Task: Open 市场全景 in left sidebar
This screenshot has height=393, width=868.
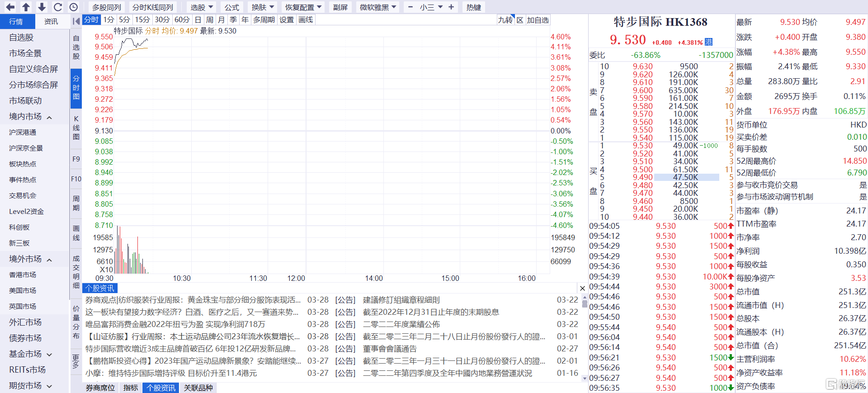Action: pyautogui.click(x=25, y=53)
